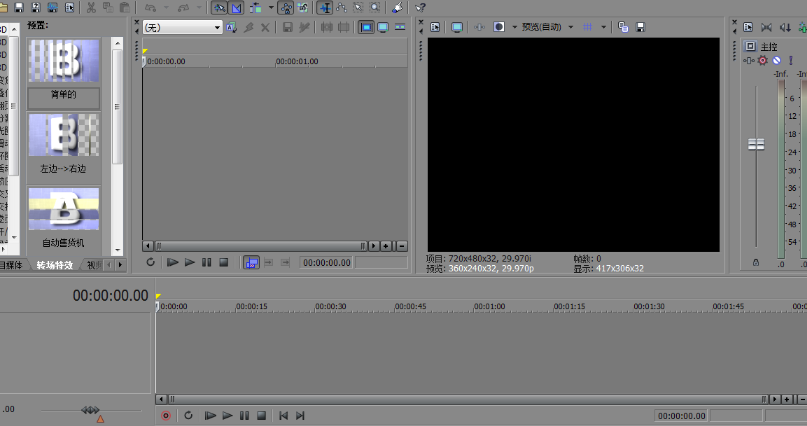This screenshot has height=426, width=807.
Task: Click the playback rate scrub slider
Action: [x=91, y=411]
